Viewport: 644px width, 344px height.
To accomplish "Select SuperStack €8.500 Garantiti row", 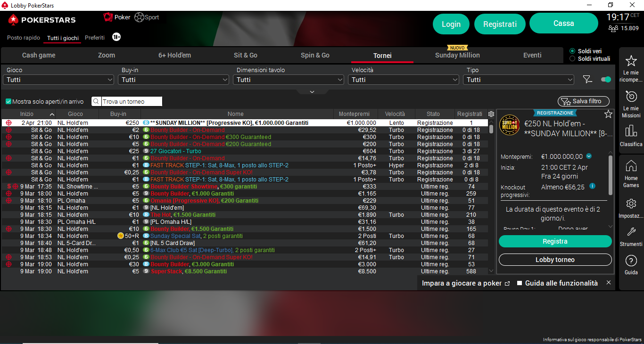I will pyautogui.click(x=245, y=271).
